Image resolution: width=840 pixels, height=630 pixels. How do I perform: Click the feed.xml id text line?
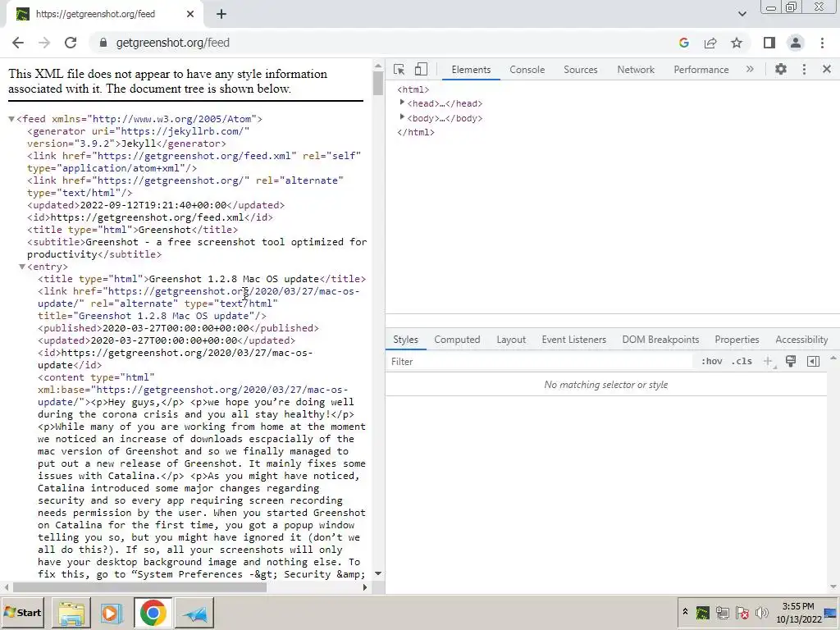coord(150,217)
